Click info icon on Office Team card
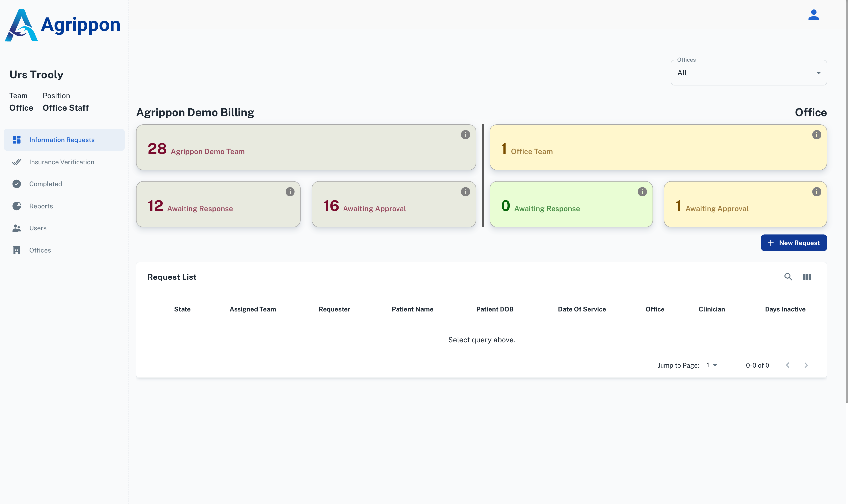 click(816, 135)
